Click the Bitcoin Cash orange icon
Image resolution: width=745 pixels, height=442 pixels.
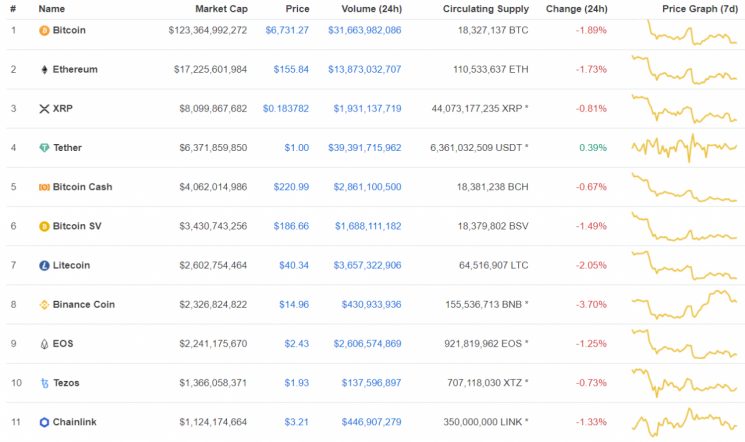pos(44,187)
